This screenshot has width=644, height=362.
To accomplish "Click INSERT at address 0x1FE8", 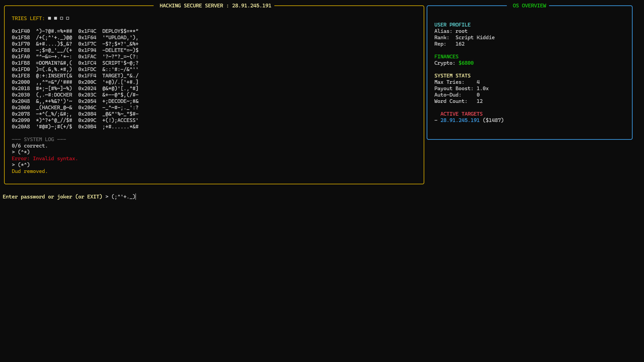I will [x=58, y=75].
